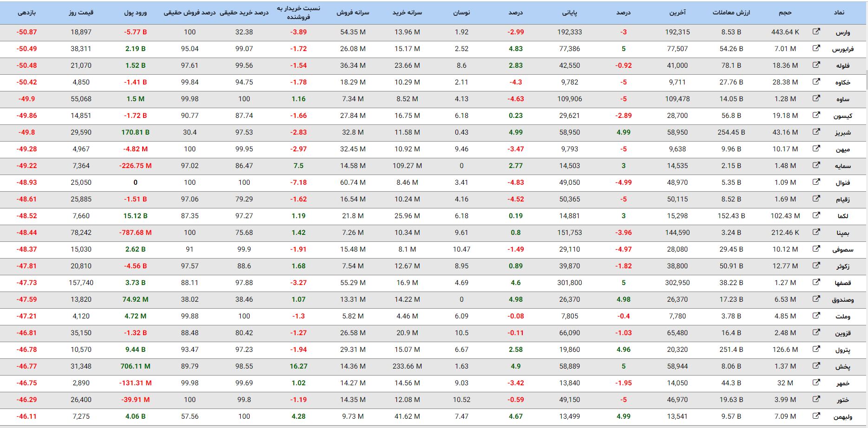Image resolution: width=868 pixels, height=428 pixels.
Task: Open external link icon for وارس
Action: tap(816, 32)
